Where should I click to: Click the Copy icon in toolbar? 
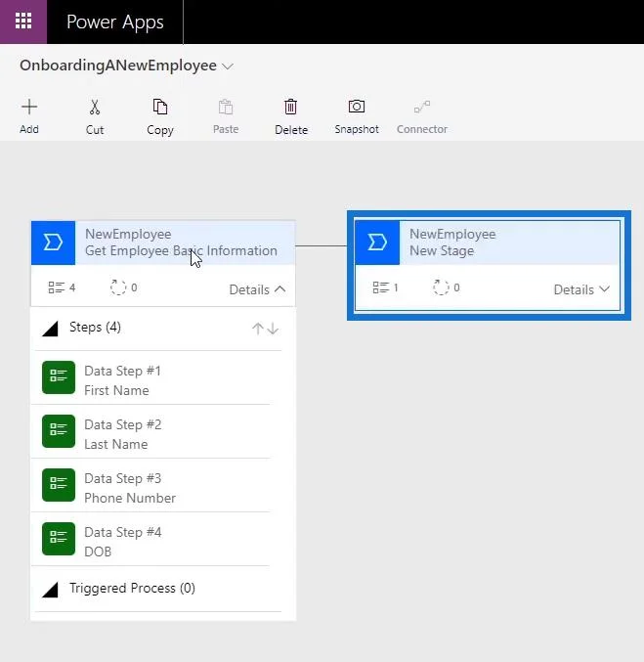coord(160,107)
